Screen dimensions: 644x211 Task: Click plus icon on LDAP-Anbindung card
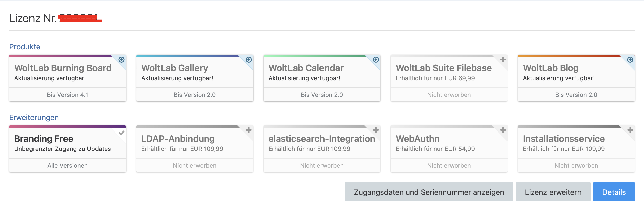pos(249,130)
